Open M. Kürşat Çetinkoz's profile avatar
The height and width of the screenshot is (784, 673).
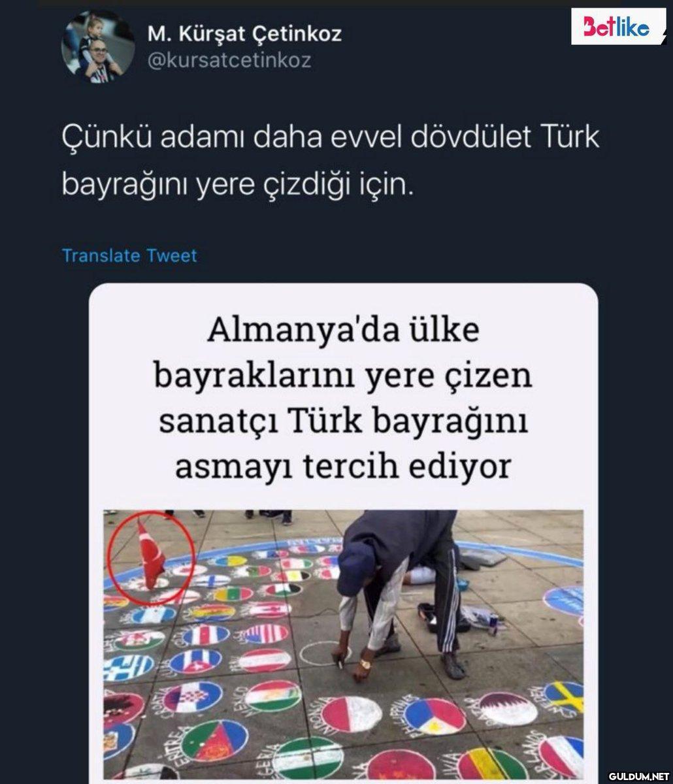click(x=97, y=46)
